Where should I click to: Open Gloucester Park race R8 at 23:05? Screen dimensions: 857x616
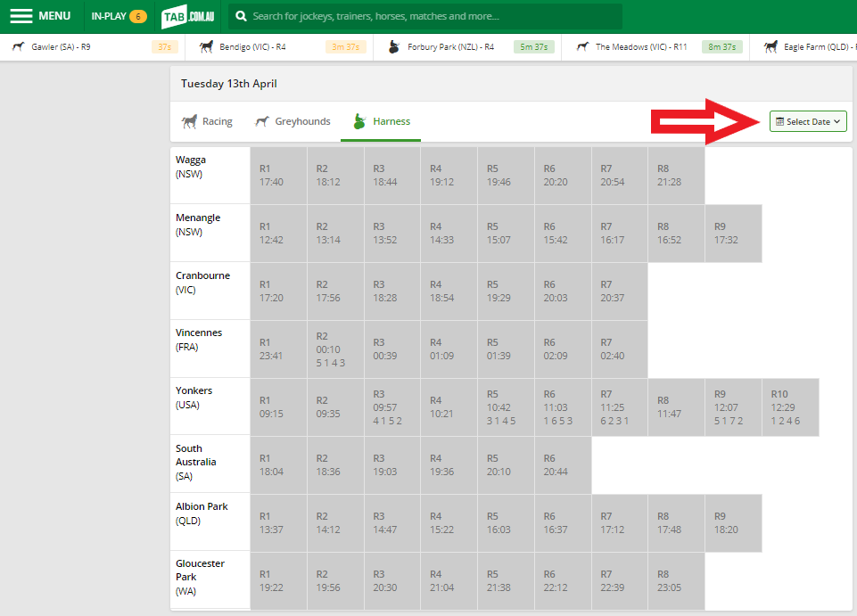pyautogui.click(x=676, y=580)
